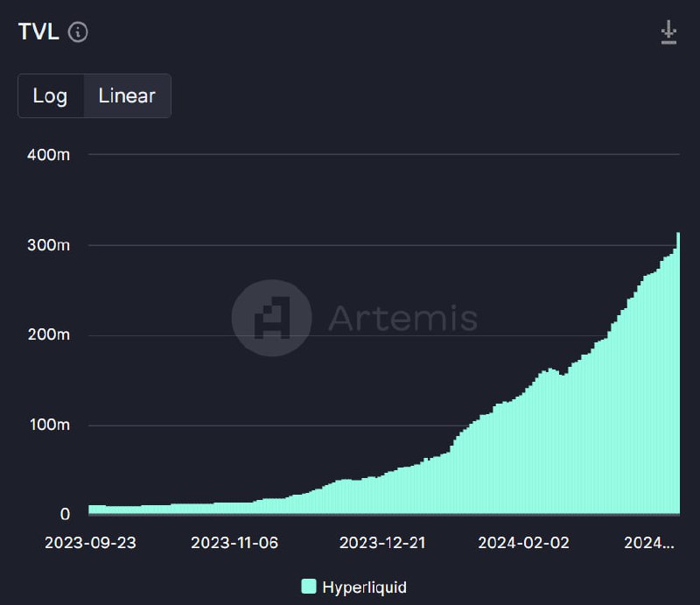Click the 0 axis label
This screenshot has width=700, height=605.
65,514
